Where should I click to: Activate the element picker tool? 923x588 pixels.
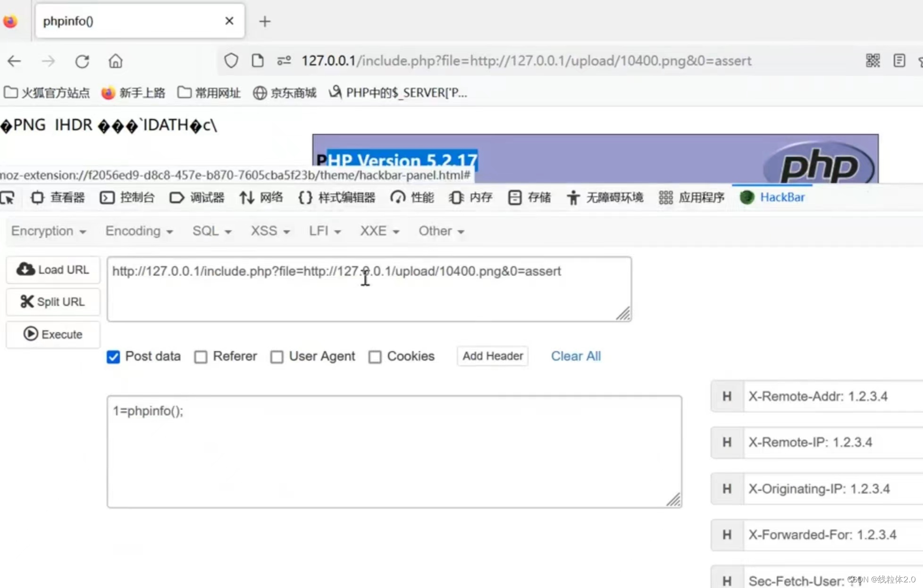[x=8, y=197]
